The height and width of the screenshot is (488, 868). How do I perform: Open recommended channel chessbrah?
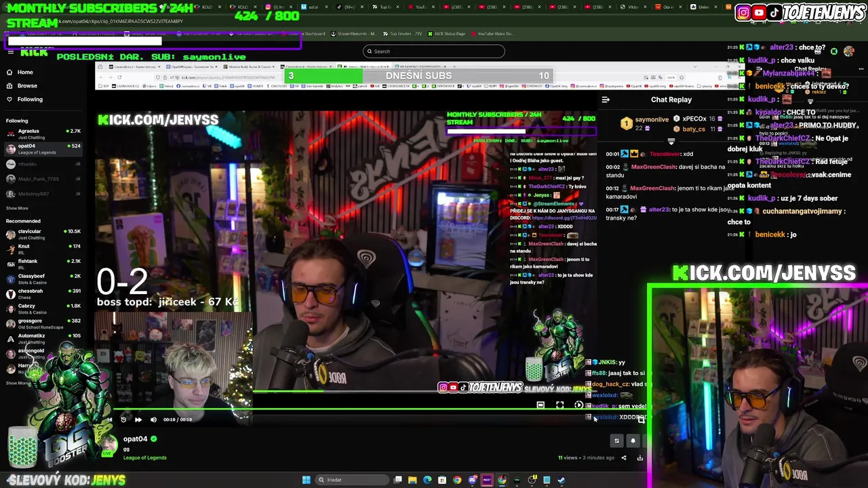(x=43, y=293)
